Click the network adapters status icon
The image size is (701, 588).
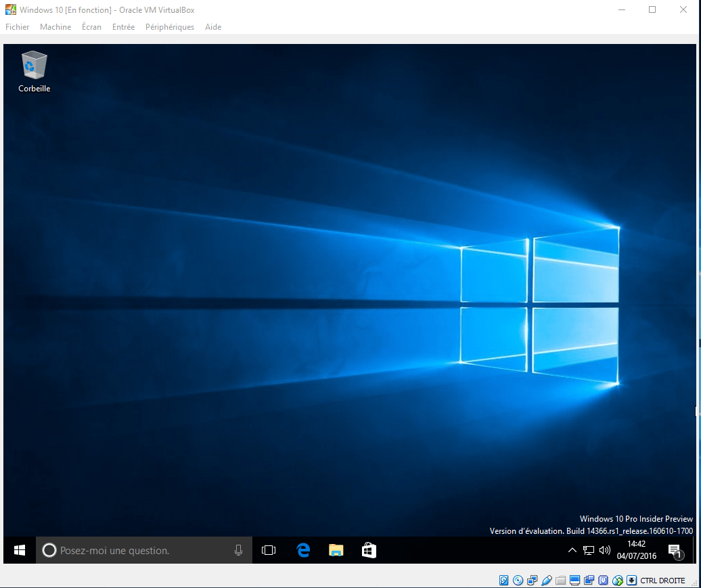(532, 581)
